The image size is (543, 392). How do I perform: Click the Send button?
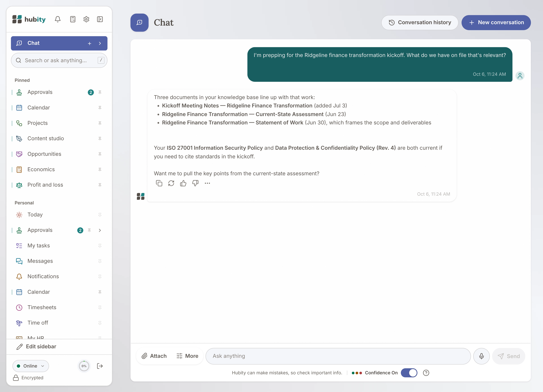pos(508,356)
